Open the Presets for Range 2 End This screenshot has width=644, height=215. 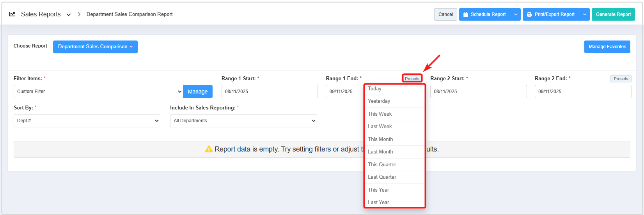621,79
